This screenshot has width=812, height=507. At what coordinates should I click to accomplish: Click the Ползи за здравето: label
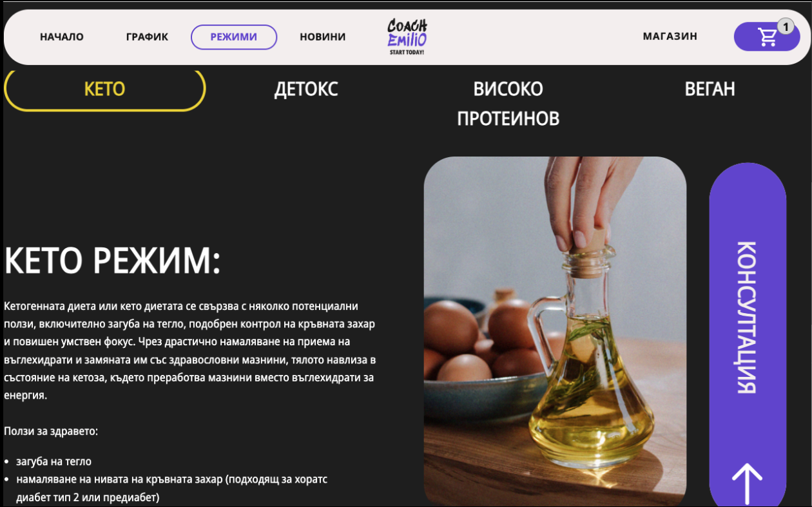(x=51, y=431)
